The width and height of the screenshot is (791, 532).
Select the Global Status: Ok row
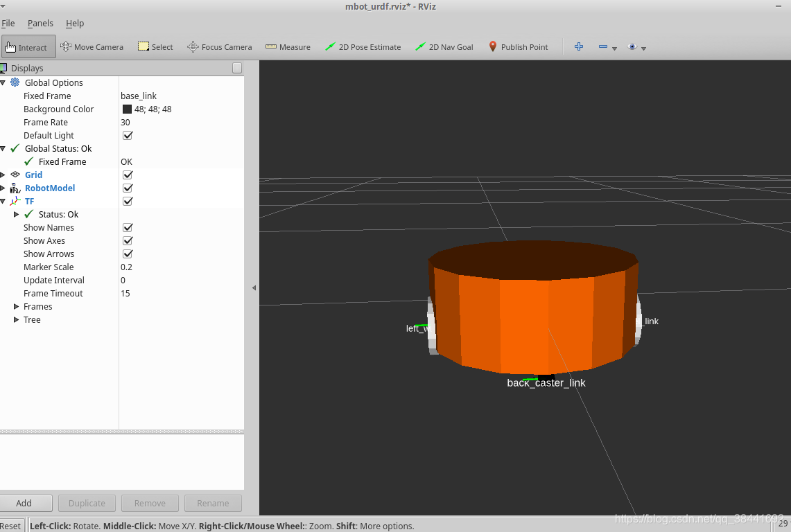(x=122, y=148)
